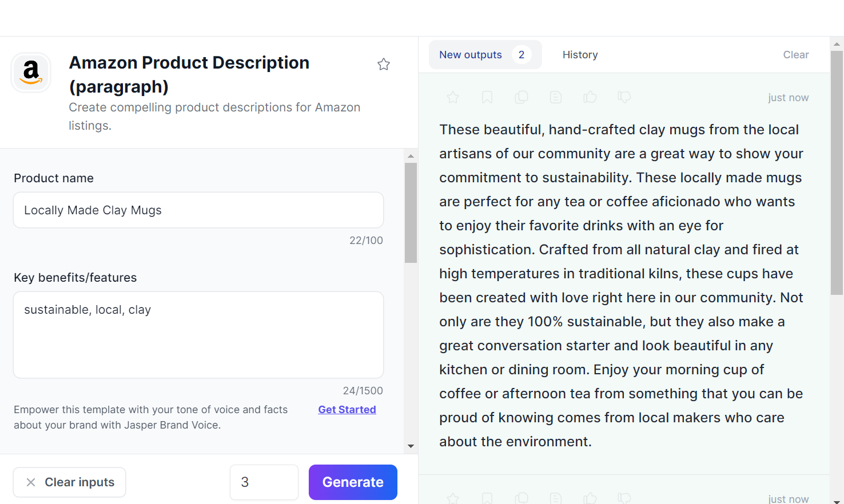Click the Product name label

[x=54, y=178]
